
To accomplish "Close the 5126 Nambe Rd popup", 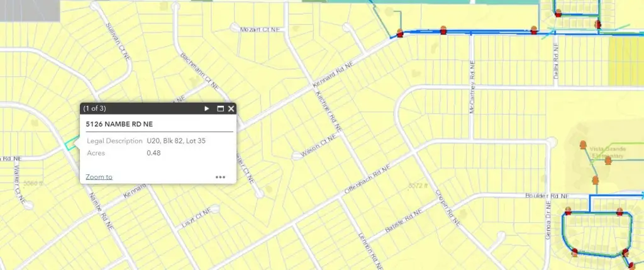I will coord(231,108).
